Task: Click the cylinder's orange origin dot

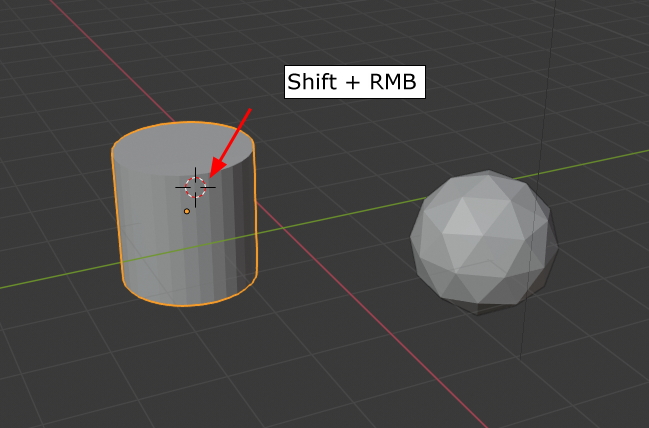Action: [187, 212]
